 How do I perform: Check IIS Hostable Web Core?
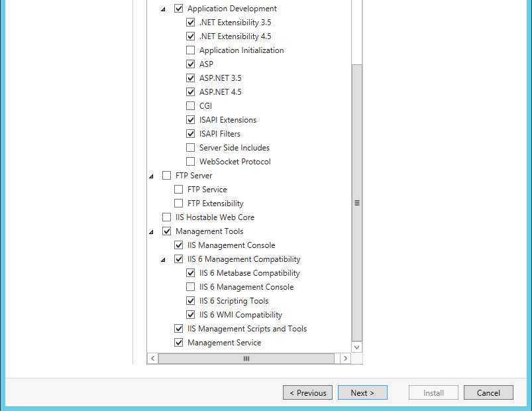click(x=167, y=217)
